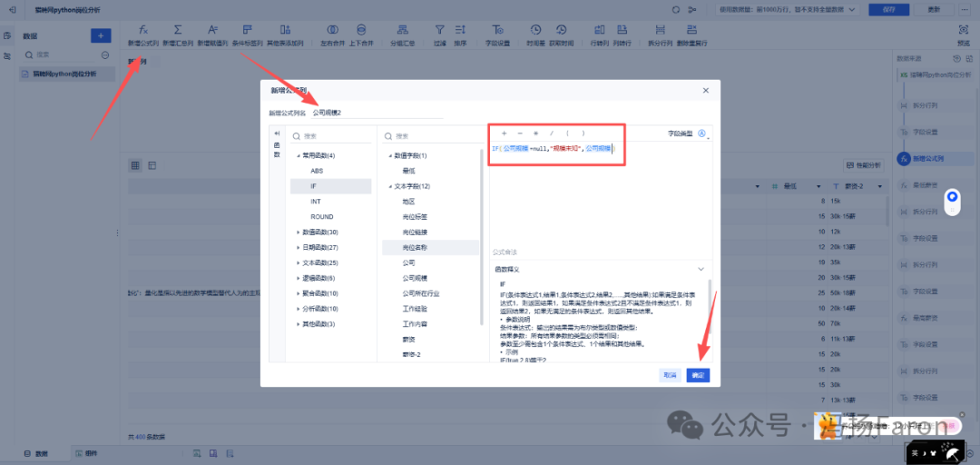Click the 拆分行列 toolbar icon

(660, 29)
